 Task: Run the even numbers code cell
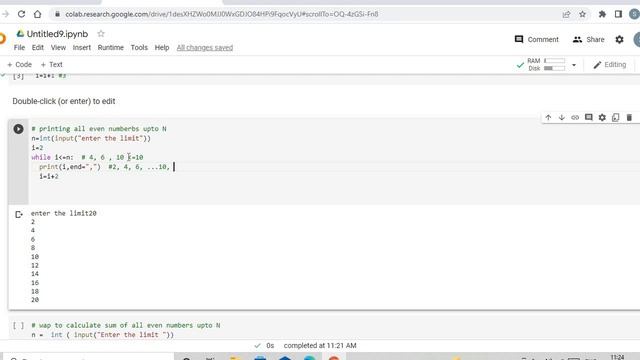click(18, 129)
